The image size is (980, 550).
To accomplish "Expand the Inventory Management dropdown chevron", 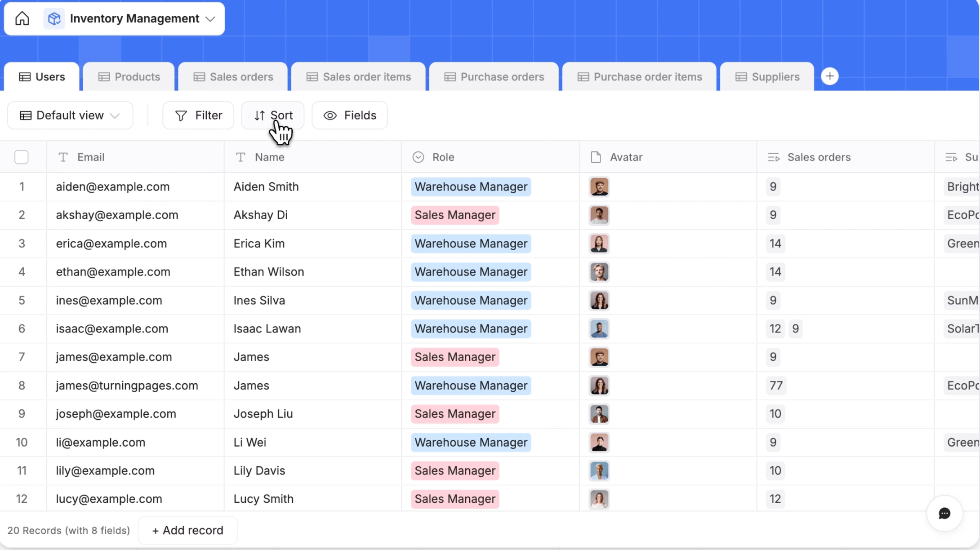I will coord(210,19).
